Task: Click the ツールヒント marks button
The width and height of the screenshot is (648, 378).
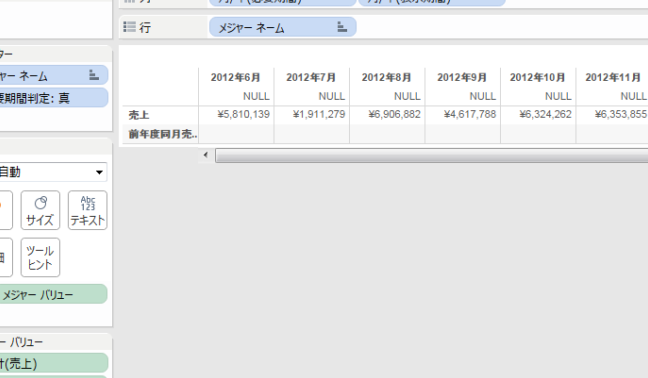Action: click(x=40, y=257)
